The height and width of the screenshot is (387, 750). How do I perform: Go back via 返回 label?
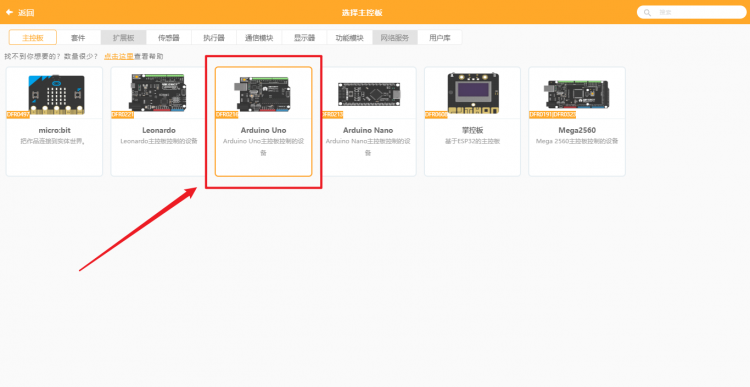tap(26, 12)
